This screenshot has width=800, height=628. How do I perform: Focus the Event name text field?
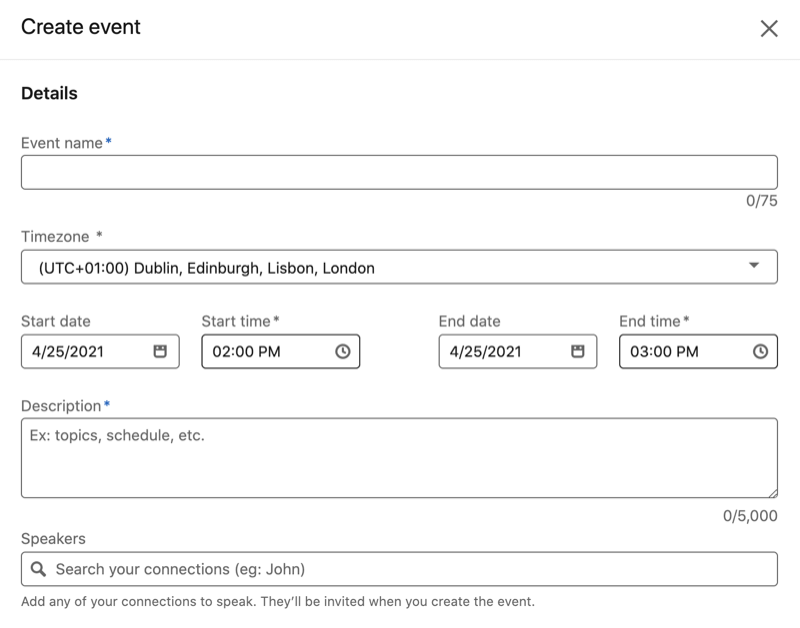pyautogui.click(x=399, y=172)
